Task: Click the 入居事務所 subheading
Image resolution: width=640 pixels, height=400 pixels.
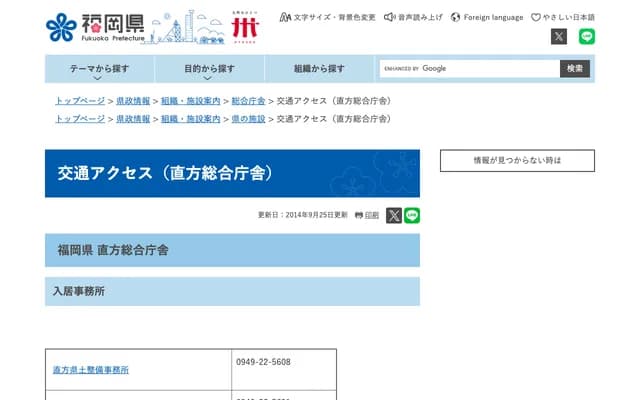Action: 79,291
